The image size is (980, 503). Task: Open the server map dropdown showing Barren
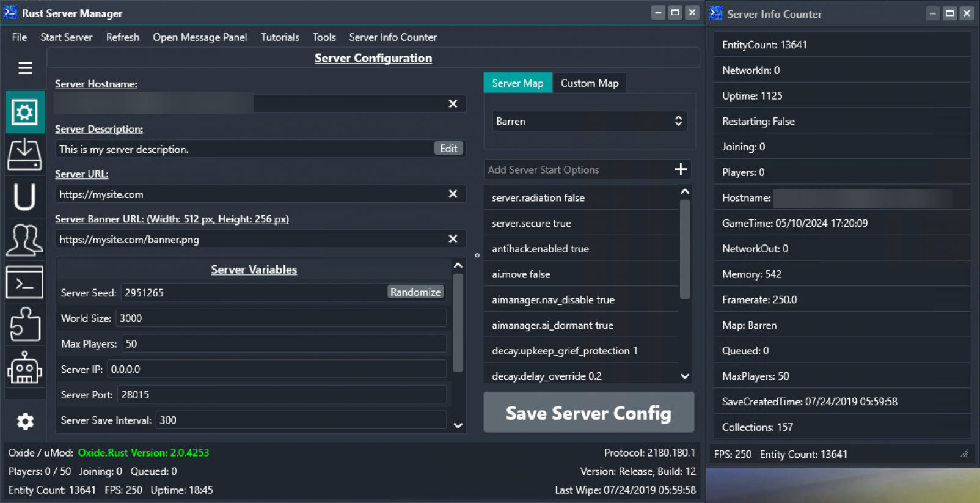pyautogui.click(x=590, y=121)
